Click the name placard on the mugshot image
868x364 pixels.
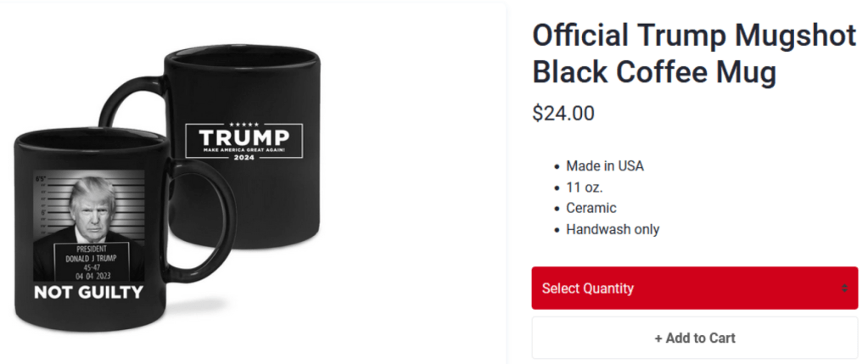pos(92,260)
